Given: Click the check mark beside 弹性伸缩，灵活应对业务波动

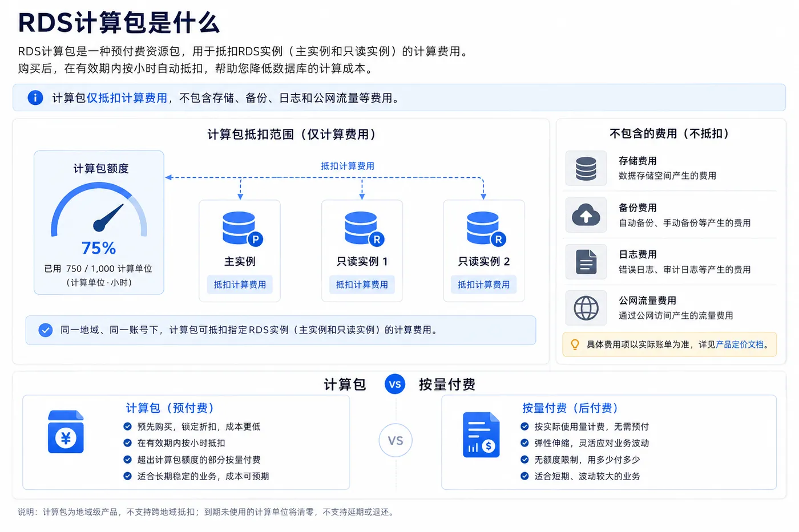Looking at the screenshot, I should 524,443.
